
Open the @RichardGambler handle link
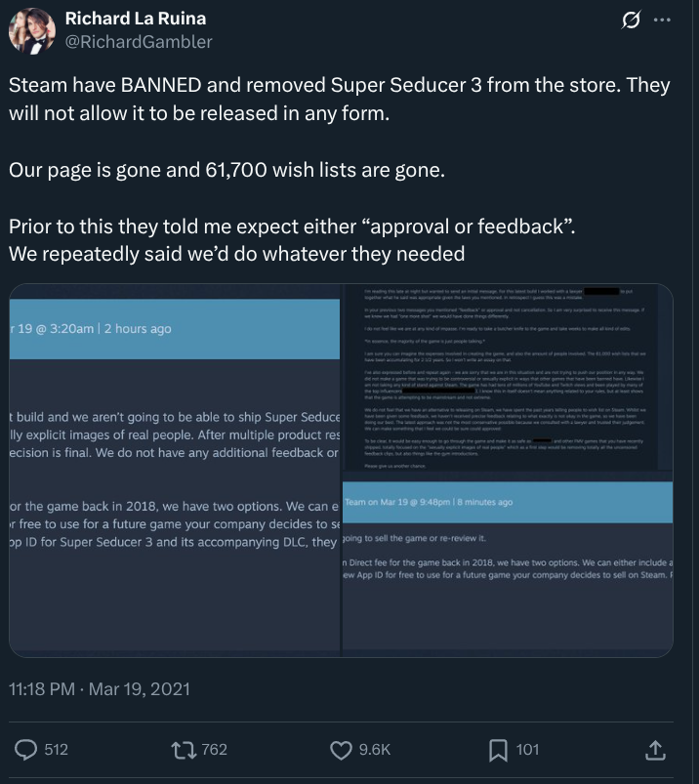(139, 42)
